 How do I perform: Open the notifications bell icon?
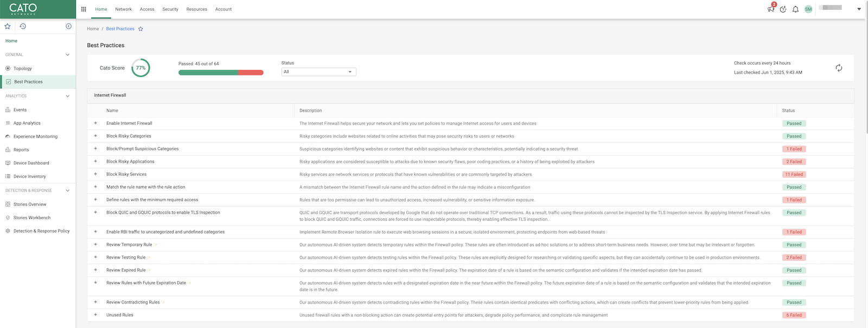click(795, 9)
